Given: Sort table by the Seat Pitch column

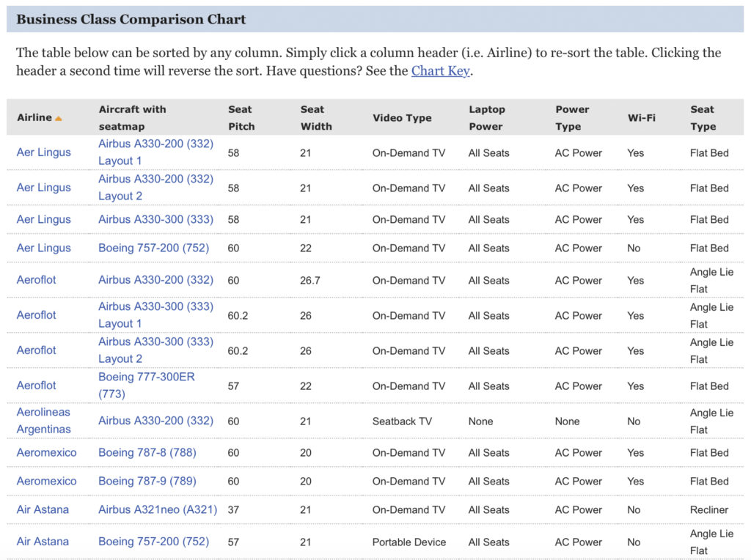Looking at the screenshot, I should tap(240, 117).
